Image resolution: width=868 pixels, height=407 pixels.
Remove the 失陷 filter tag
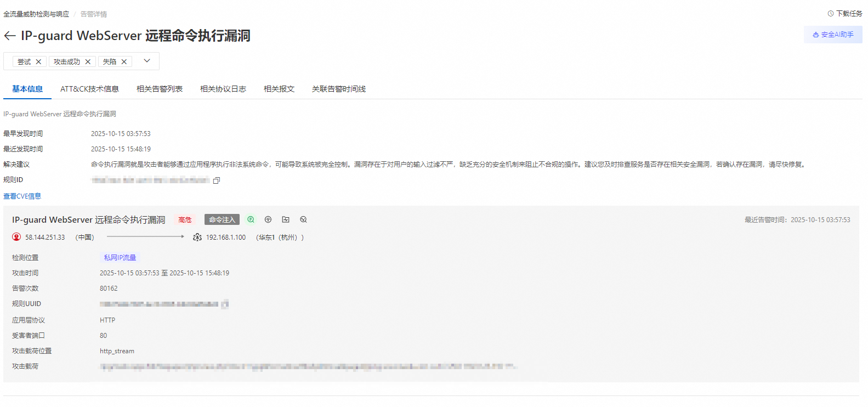click(x=124, y=62)
